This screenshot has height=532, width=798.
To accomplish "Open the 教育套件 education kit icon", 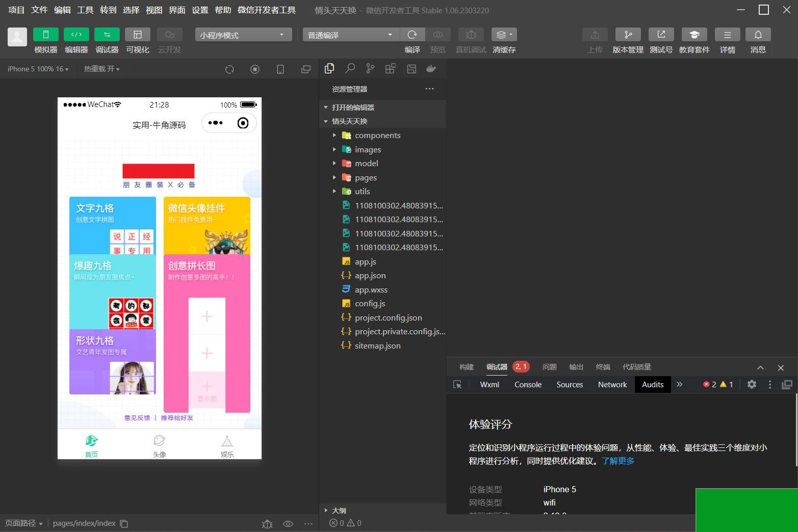I will point(694,34).
